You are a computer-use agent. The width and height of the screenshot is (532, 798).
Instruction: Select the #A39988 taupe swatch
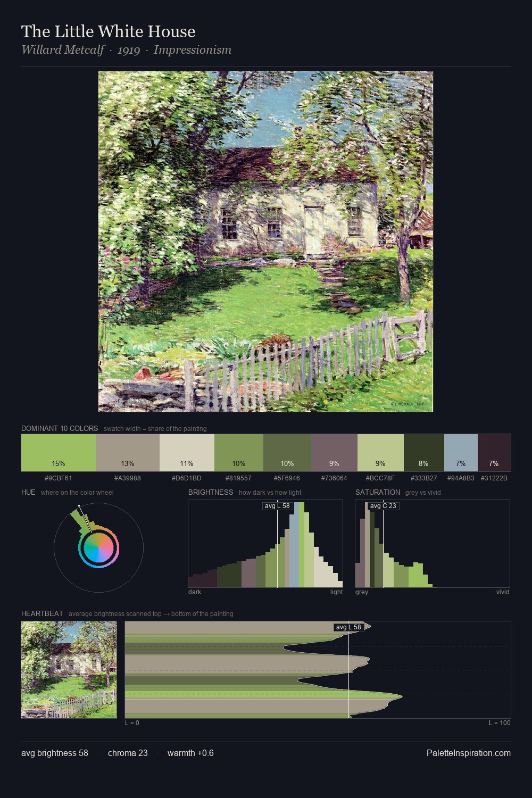pos(128,453)
